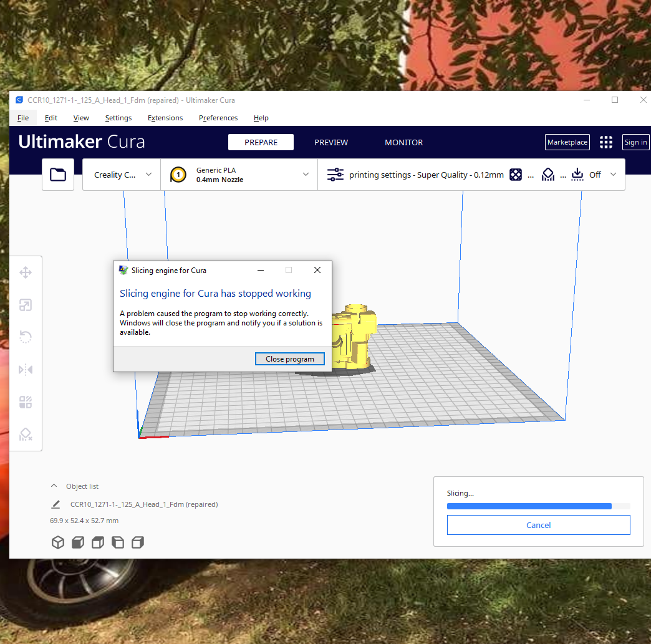This screenshot has width=651, height=644.
Task: Select CCR10 Head model in object list
Action: (144, 504)
